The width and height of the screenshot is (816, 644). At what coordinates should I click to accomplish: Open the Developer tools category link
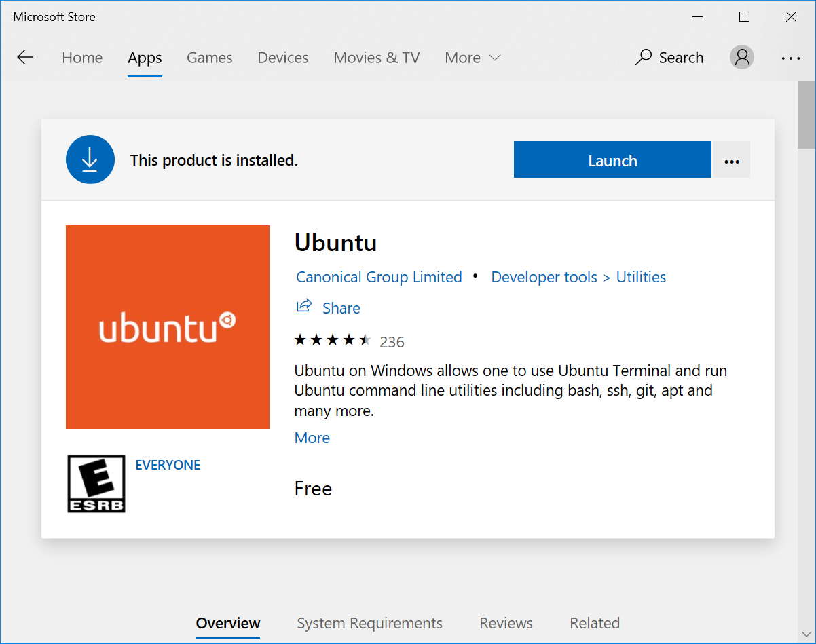click(544, 277)
